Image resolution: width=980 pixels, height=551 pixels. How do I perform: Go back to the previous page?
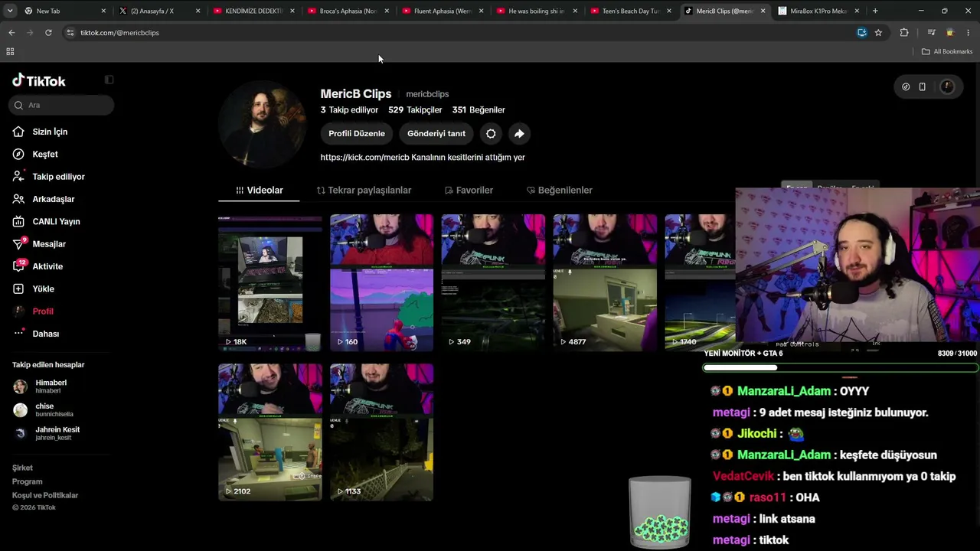click(x=11, y=33)
